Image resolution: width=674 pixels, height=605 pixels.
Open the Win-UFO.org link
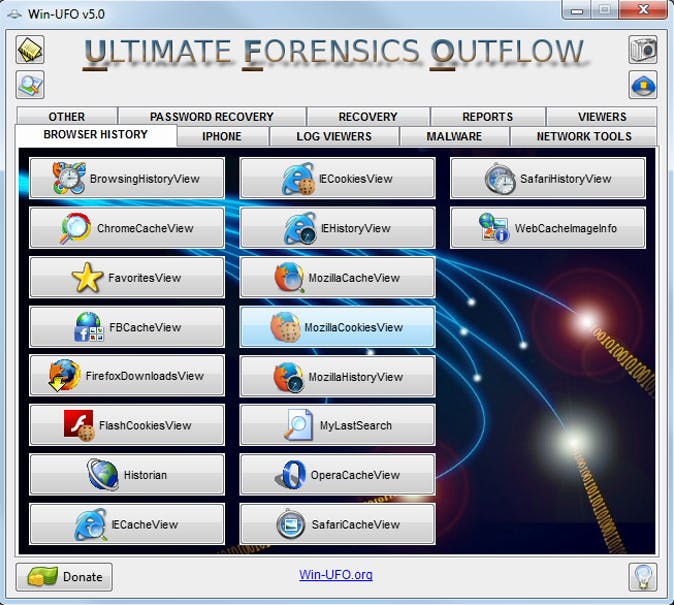[336, 574]
